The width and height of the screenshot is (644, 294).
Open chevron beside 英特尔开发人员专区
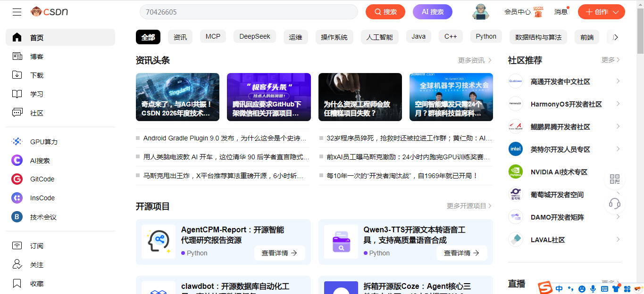[x=618, y=149]
